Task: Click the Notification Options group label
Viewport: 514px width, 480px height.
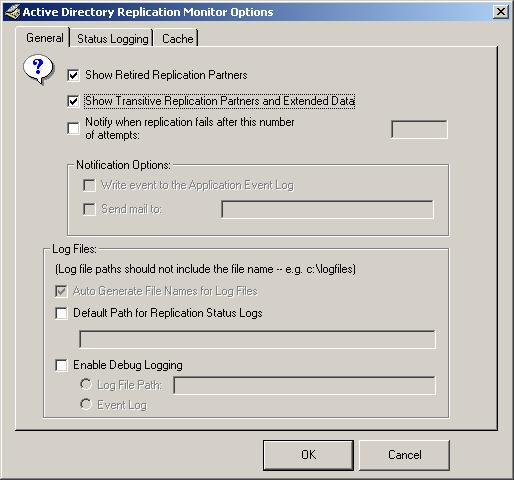Action: point(123,165)
